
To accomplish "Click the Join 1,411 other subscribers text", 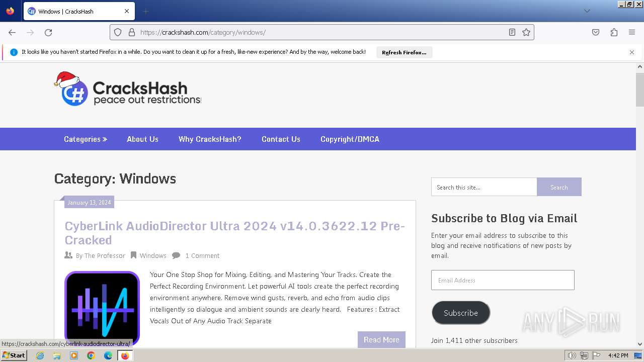I will (474, 340).
